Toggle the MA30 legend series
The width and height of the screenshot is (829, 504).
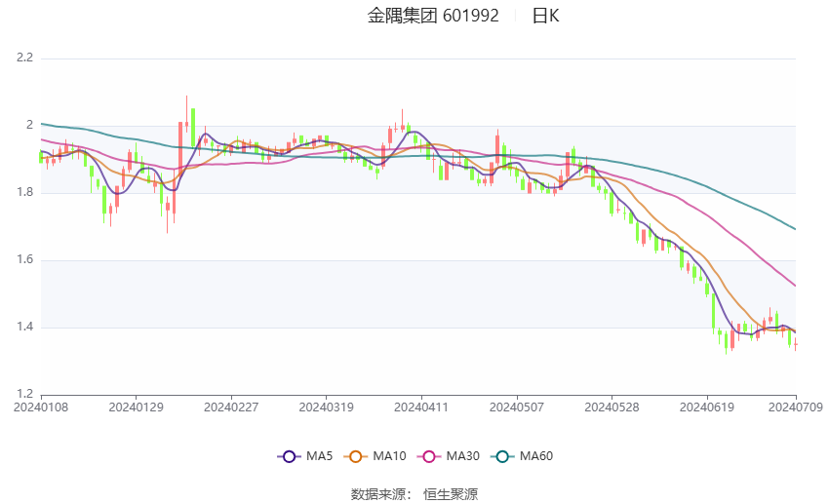(x=449, y=456)
